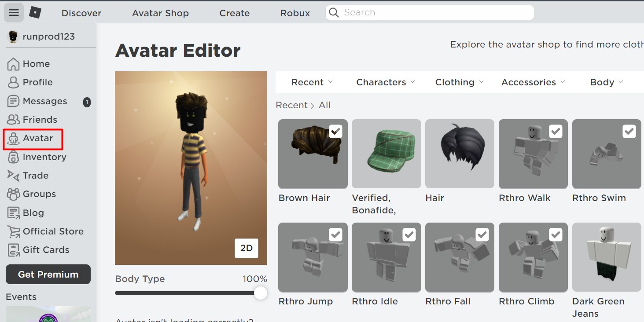The width and height of the screenshot is (644, 322).
Task: Click the Brown Hair item name
Action: point(304,198)
